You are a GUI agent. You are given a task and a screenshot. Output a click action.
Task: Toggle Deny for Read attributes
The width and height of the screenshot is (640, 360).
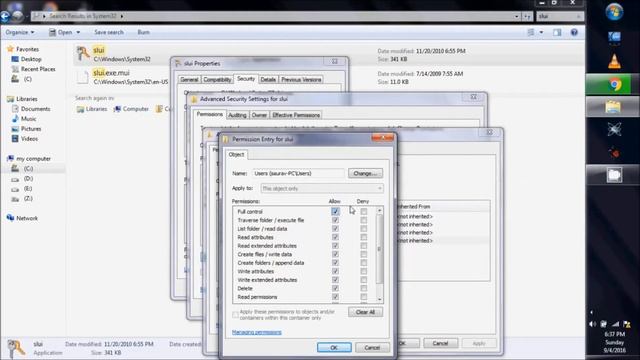(x=364, y=237)
